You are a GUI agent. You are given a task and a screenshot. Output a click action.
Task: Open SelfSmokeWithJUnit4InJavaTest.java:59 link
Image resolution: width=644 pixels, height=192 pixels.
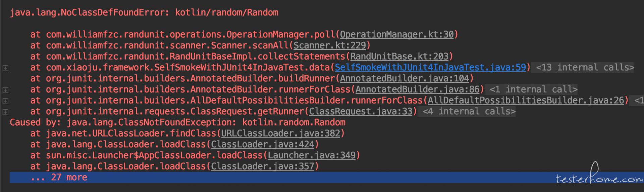(x=430, y=68)
